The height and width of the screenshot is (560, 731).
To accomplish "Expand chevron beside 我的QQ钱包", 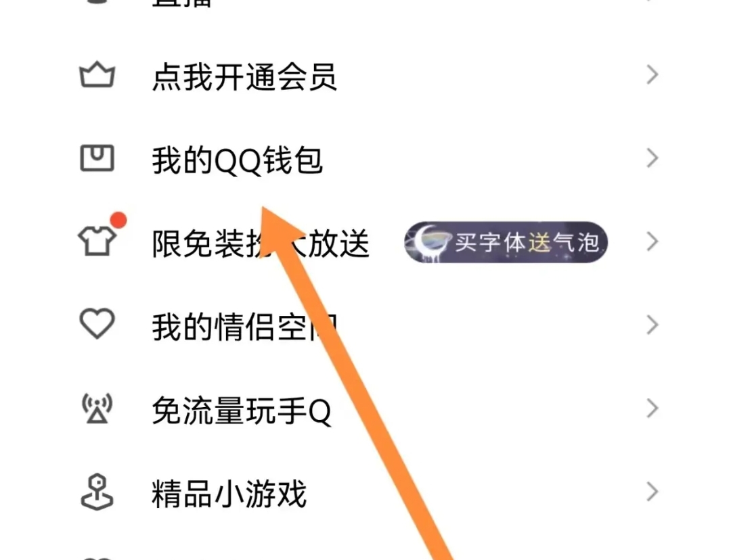I will (x=652, y=158).
